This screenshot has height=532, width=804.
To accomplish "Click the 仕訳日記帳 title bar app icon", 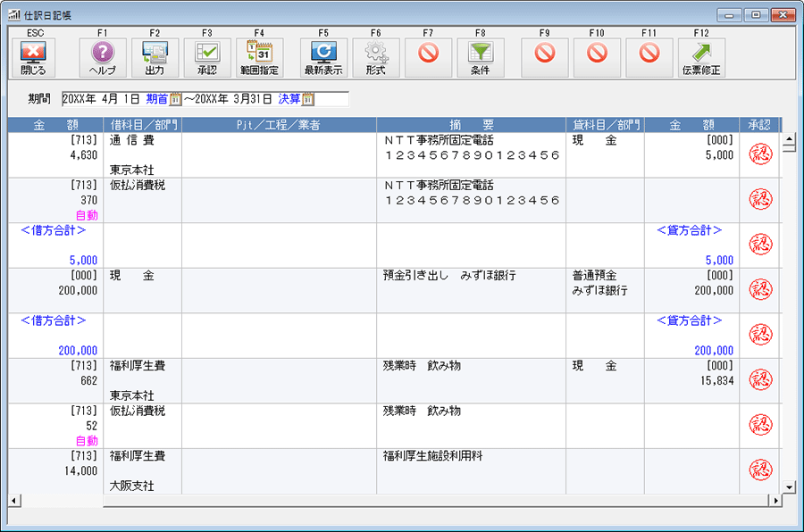I will click(14, 15).
